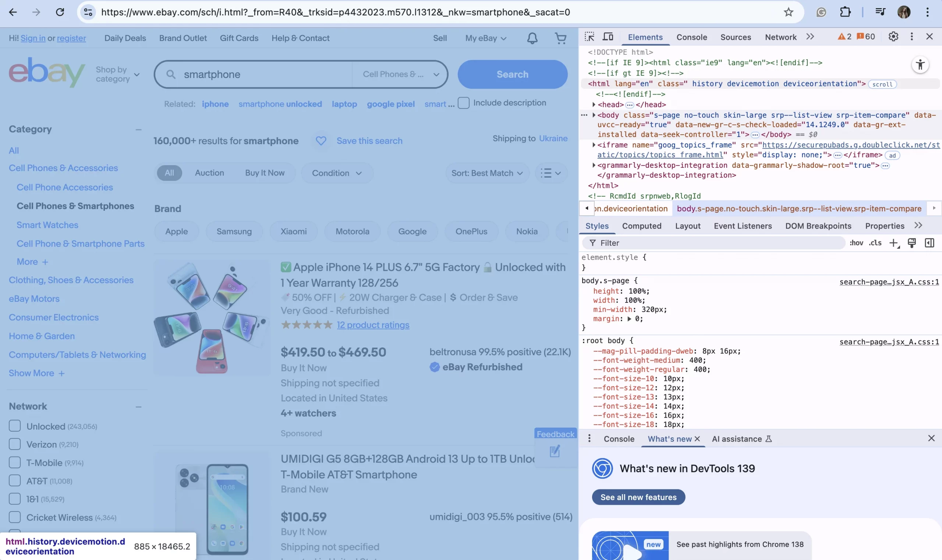The height and width of the screenshot is (560, 942).
Task: Open the Condition filter dropdown
Action: pyautogui.click(x=337, y=173)
